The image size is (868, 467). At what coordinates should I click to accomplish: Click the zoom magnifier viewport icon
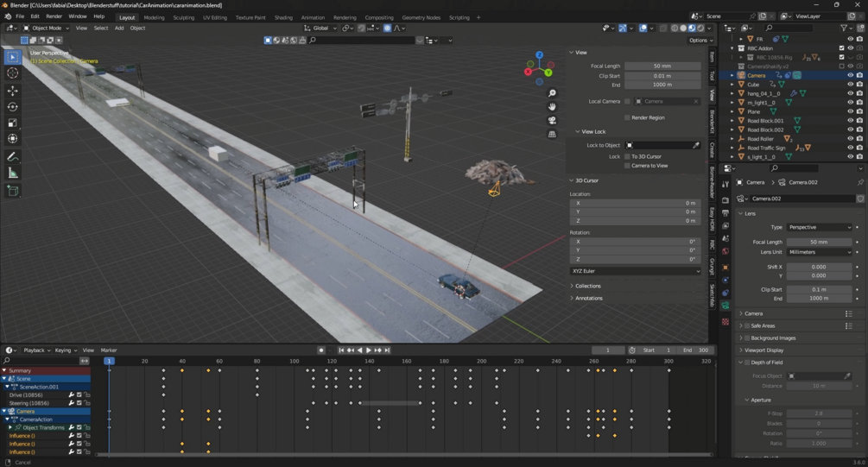point(553,93)
